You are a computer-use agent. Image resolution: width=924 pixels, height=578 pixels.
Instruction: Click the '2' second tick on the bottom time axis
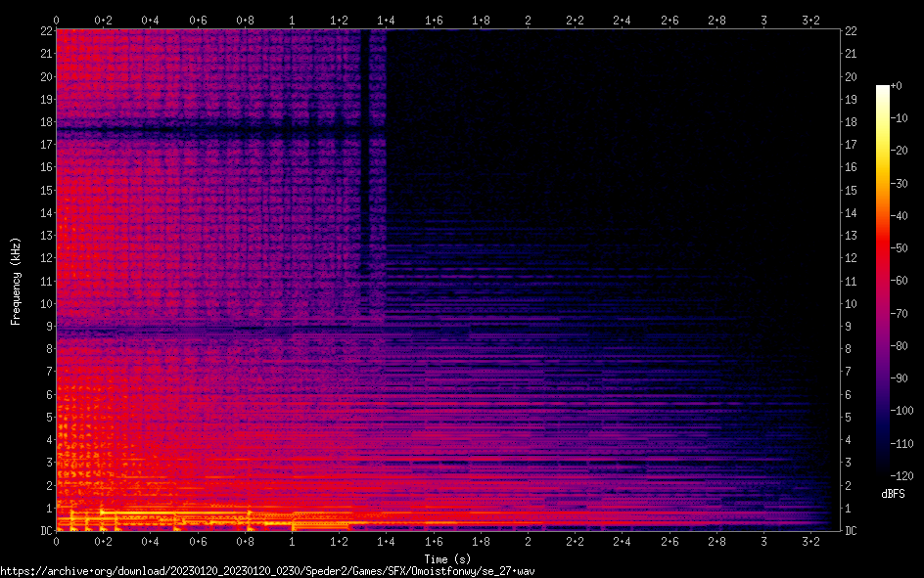pos(528,542)
